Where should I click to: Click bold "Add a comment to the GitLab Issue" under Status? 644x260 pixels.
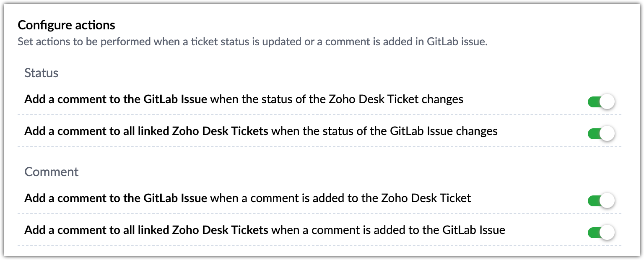(116, 99)
